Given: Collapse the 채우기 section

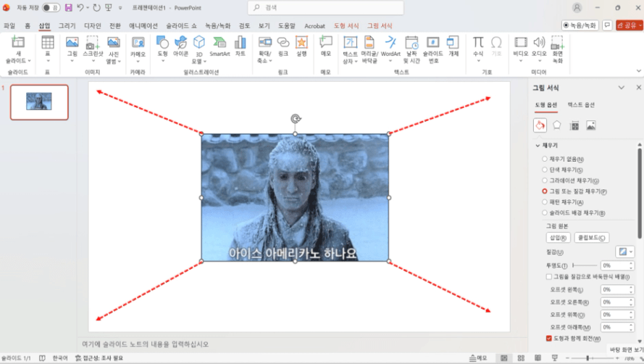Looking at the screenshot, I should tap(538, 146).
